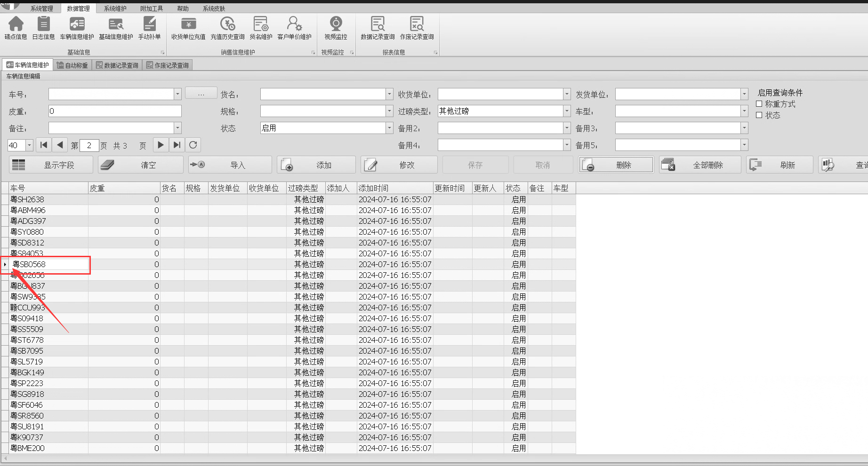Sort by 添加时间 column header
The image size is (868, 466).
[x=395, y=188]
